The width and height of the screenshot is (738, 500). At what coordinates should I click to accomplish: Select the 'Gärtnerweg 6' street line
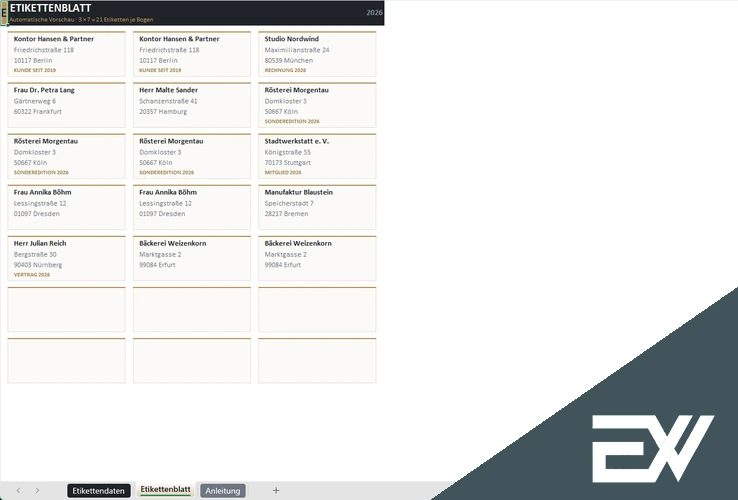pos(35,101)
